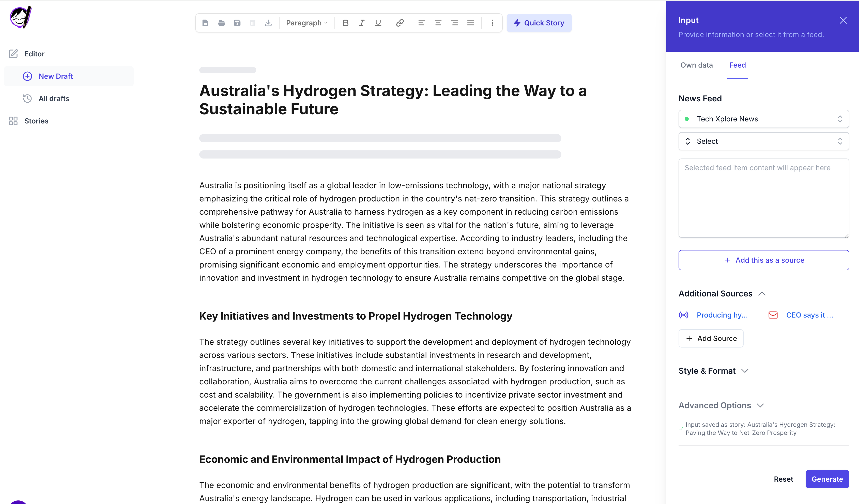This screenshot has height=504, width=859.
Task: Click the open folder icon in toolbar
Action: [x=221, y=23]
